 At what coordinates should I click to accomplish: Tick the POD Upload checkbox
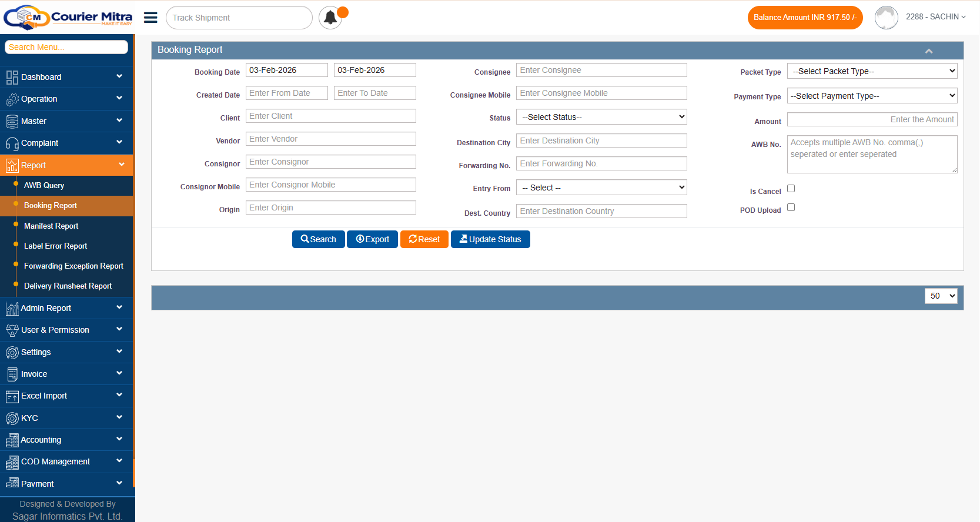click(791, 208)
